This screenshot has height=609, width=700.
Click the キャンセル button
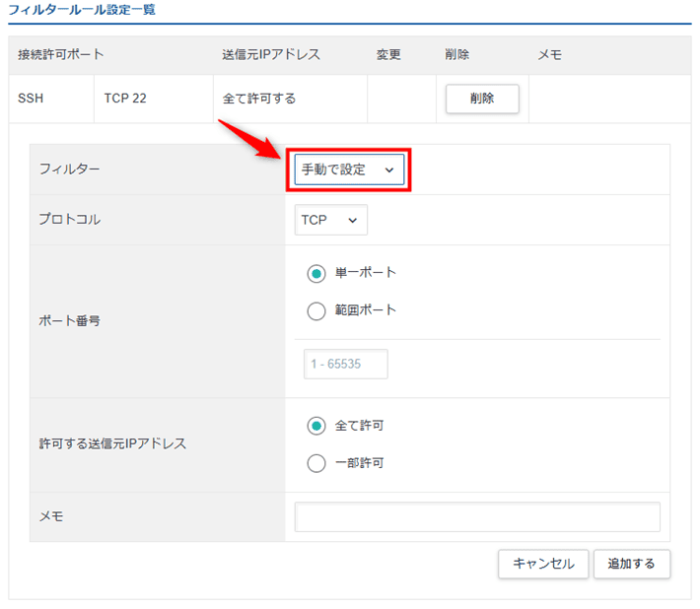coord(543,564)
